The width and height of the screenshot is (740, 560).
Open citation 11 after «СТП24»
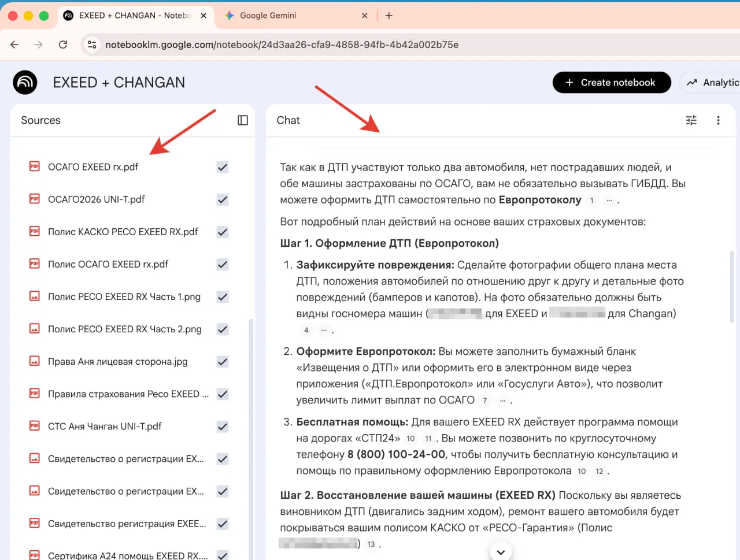pyautogui.click(x=428, y=439)
